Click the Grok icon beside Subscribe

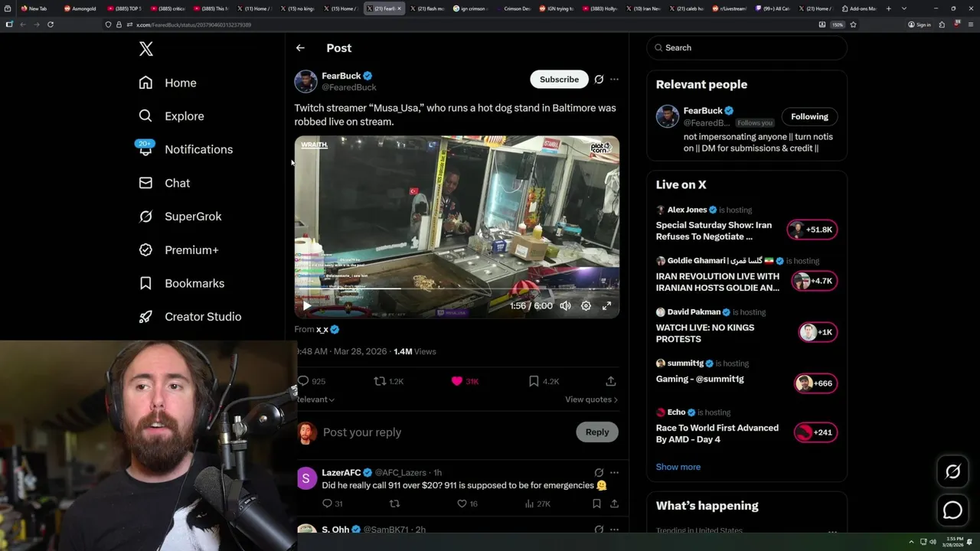pos(599,80)
